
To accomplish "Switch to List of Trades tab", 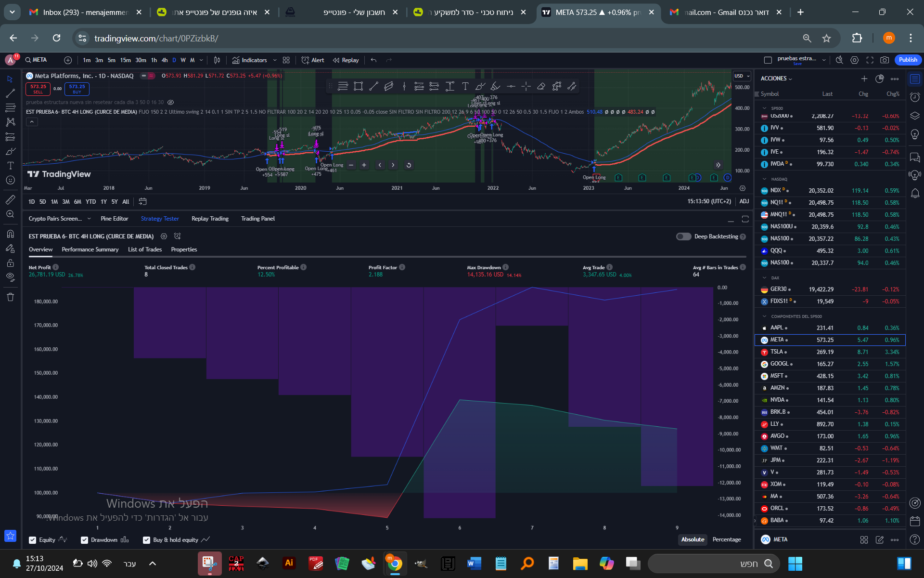I will point(144,250).
